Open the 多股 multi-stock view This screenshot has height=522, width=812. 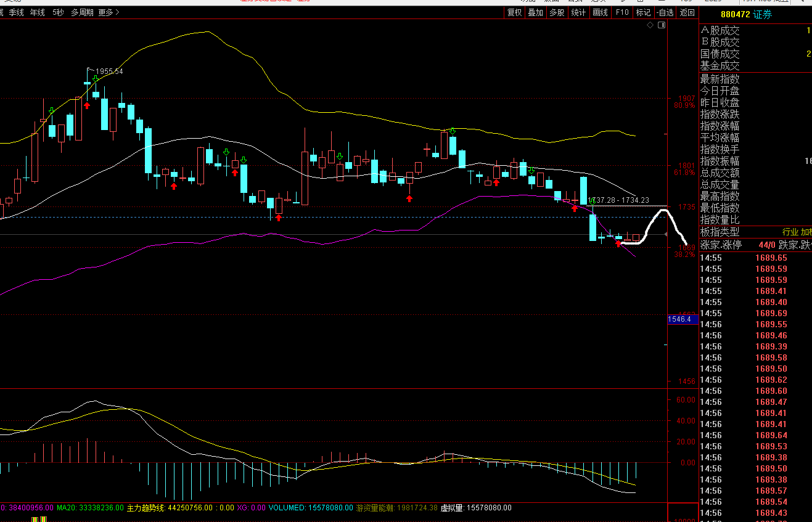pos(556,12)
